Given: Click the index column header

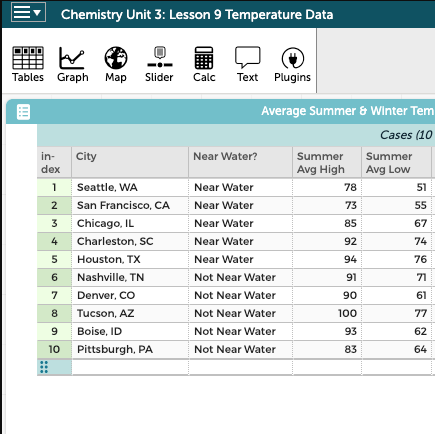Looking at the screenshot, I should [54, 162].
